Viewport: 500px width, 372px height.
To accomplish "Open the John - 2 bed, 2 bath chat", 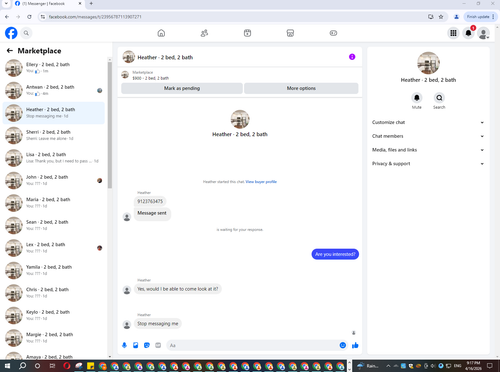I will click(x=54, y=180).
